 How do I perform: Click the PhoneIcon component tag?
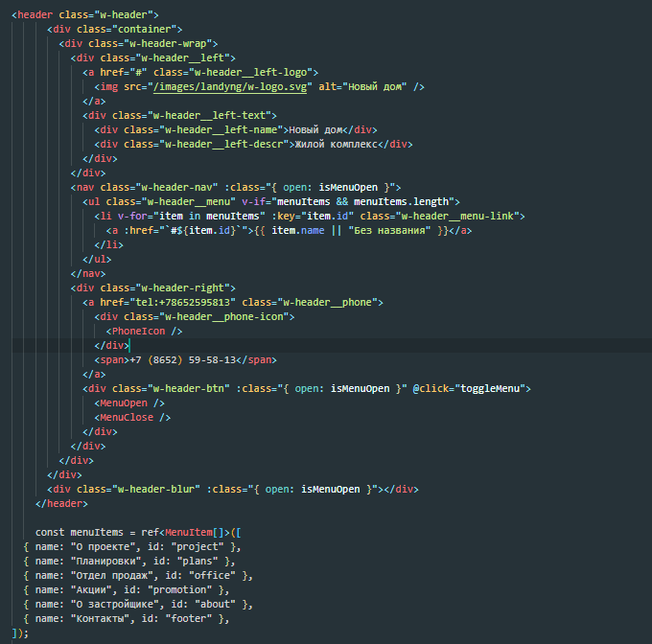pyautogui.click(x=140, y=331)
